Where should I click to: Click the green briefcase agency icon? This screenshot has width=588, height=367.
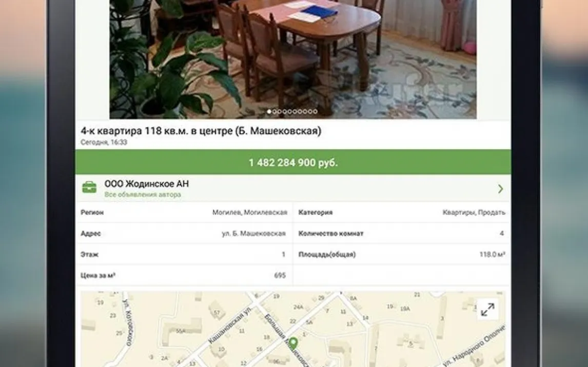click(89, 187)
